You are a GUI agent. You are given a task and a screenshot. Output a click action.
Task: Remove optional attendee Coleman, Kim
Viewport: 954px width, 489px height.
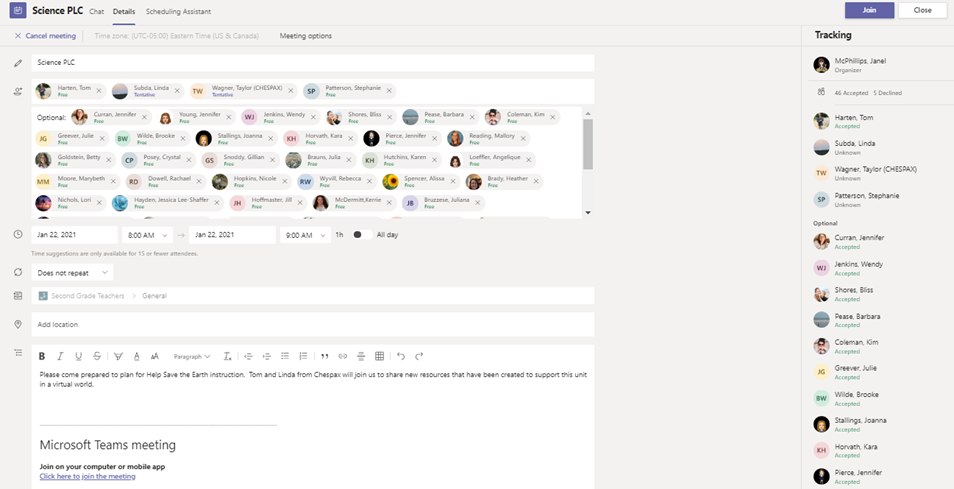click(x=553, y=117)
